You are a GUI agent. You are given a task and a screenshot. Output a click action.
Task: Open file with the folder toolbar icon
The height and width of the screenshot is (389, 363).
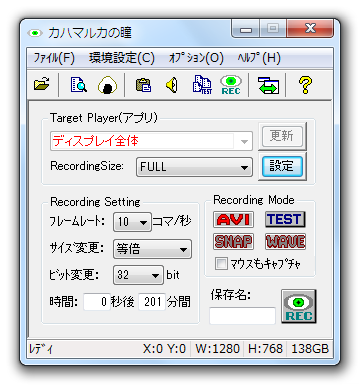42,85
